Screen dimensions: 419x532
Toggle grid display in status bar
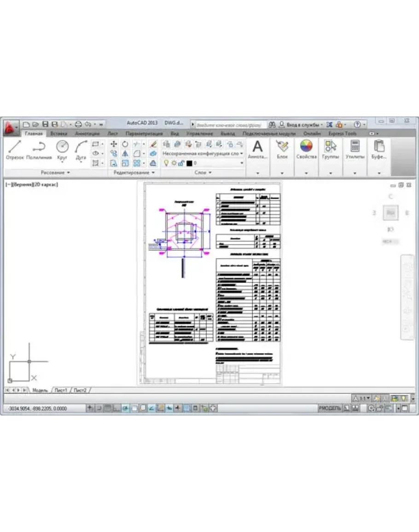pyautogui.click(x=107, y=408)
